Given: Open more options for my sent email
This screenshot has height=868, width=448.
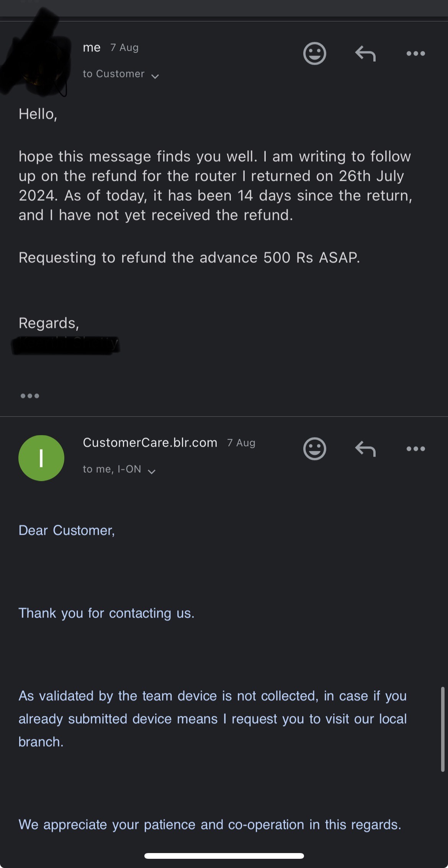Looking at the screenshot, I should click(415, 53).
